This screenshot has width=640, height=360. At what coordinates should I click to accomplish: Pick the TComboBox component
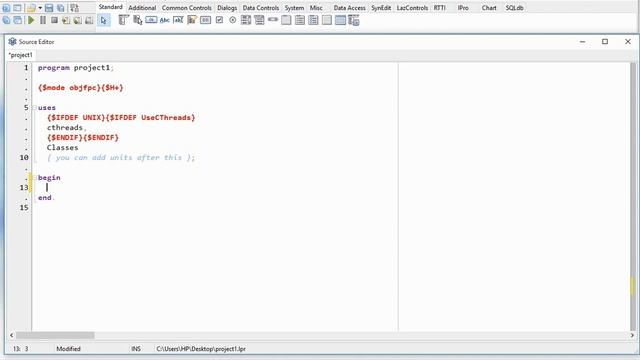coord(259,20)
